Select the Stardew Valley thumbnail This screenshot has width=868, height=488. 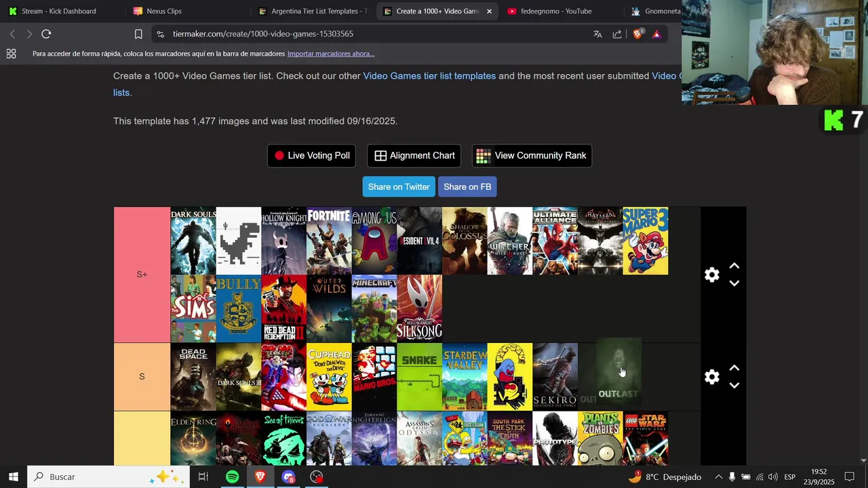tap(465, 377)
